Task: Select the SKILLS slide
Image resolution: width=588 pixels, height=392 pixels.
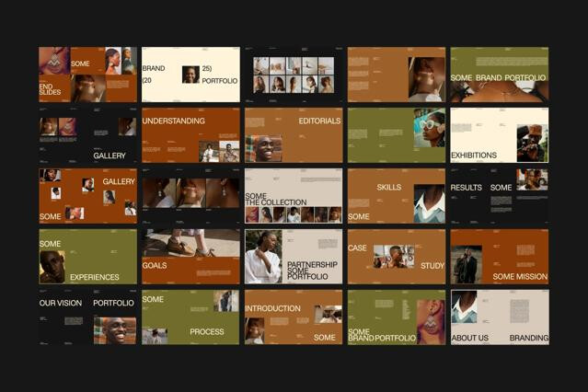Action: tap(397, 196)
